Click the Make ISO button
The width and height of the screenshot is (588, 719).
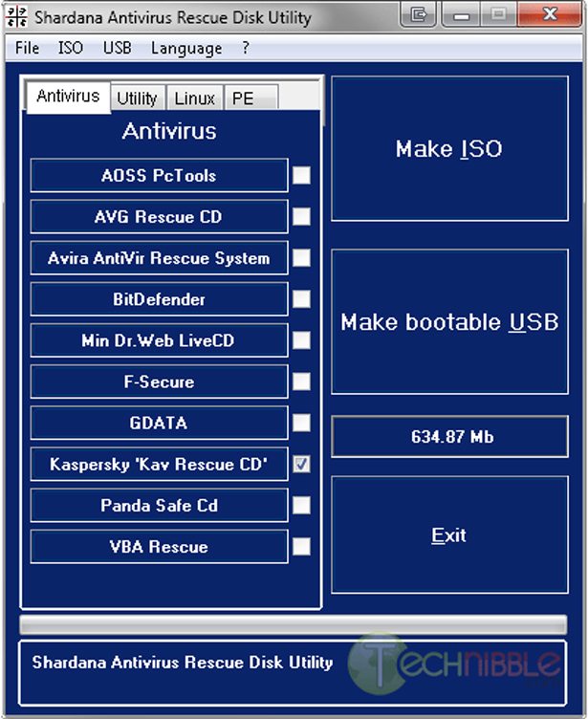click(449, 148)
